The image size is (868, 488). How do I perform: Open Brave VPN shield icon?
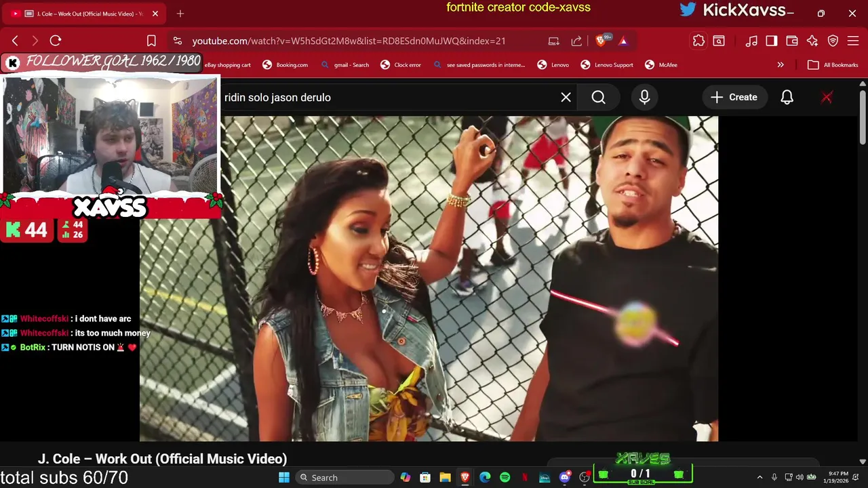click(833, 41)
